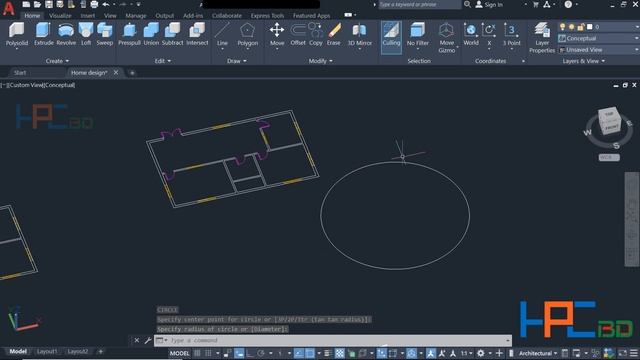This screenshot has height=360, width=640.
Task: Add new drawing tab with plus button
Action: coord(132,73)
